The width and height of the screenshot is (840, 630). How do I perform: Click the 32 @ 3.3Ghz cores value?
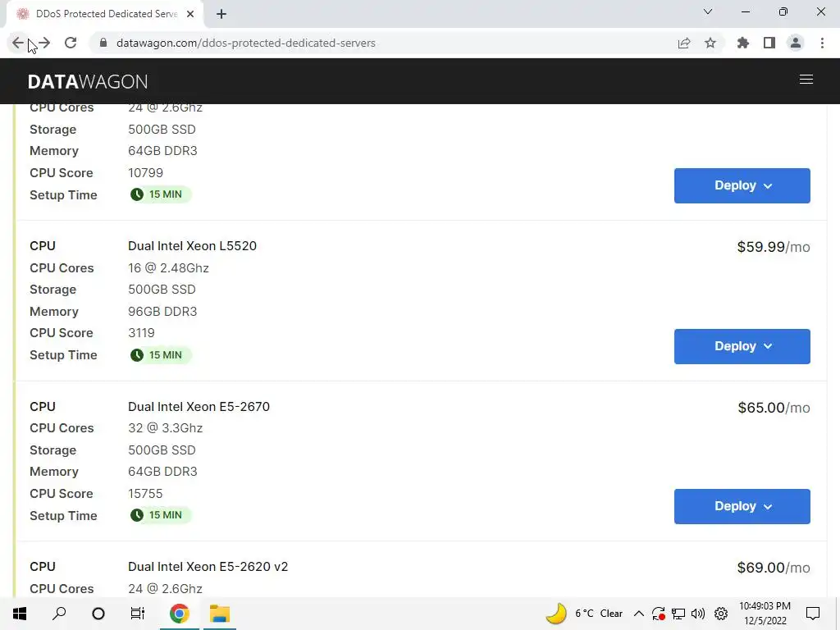(x=165, y=428)
